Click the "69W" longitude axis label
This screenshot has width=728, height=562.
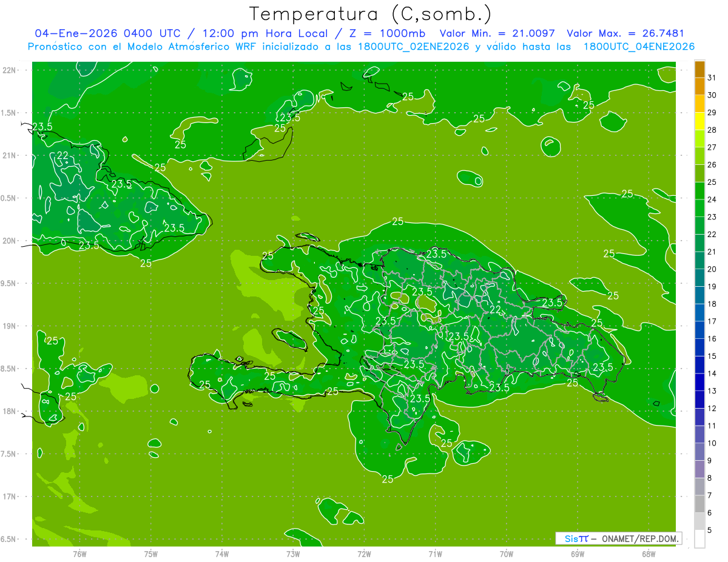[577, 554]
